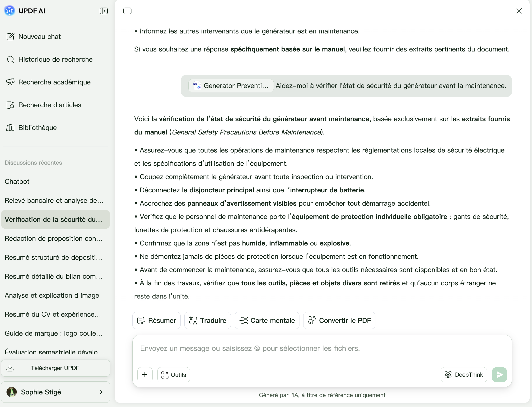Viewport: 532px width, 407px height.
Task: Click the Carte mentale mind map icon
Action: coord(244,320)
